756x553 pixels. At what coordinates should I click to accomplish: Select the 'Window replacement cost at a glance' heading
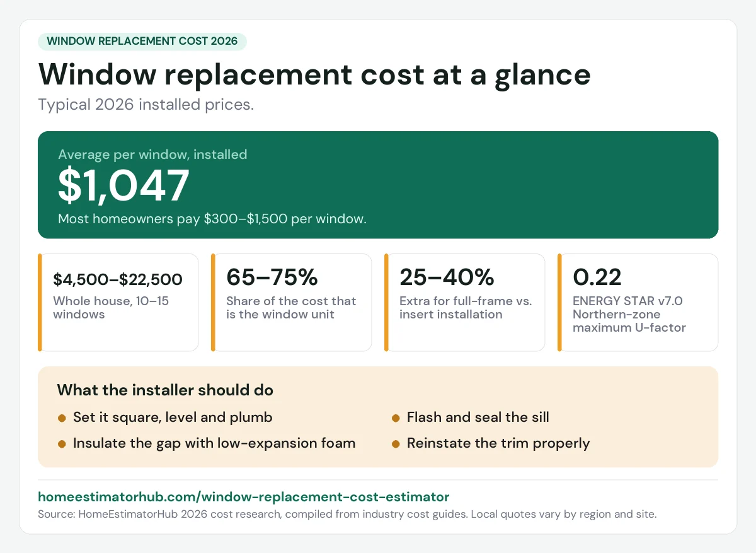point(314,74)
